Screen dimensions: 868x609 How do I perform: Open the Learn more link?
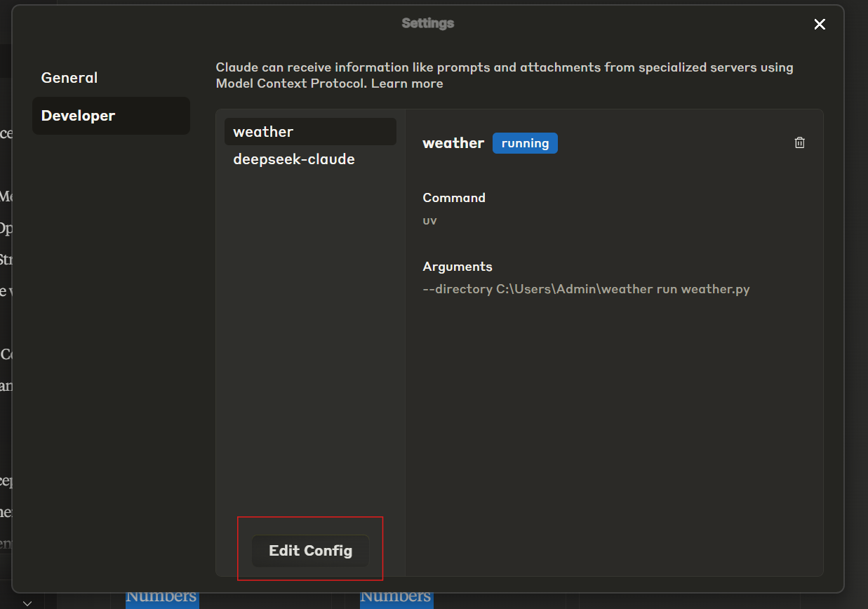[x=407, y=83]
